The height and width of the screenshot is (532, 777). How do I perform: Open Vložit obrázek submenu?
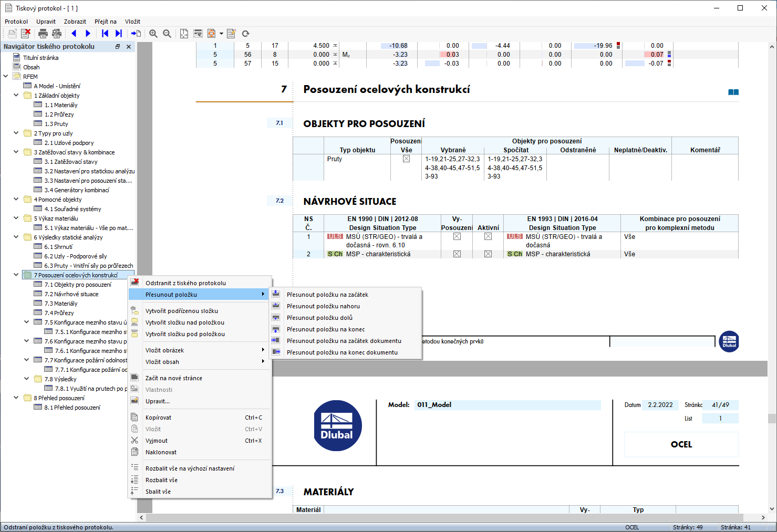(x=200, y=350)
